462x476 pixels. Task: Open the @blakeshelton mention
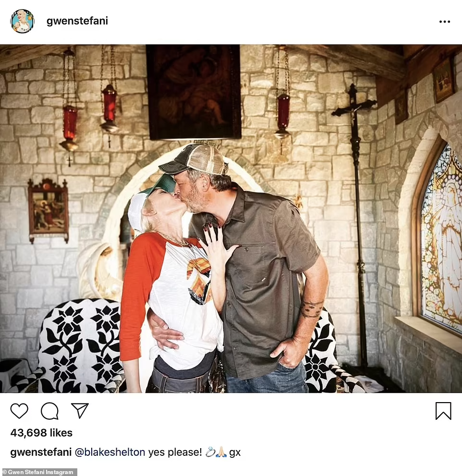tap(110, 452)
